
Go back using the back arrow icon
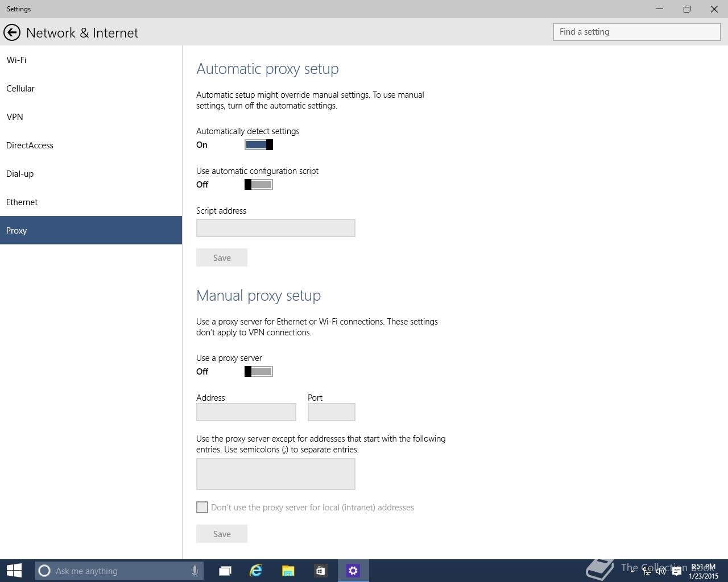[x=12, y=32]
